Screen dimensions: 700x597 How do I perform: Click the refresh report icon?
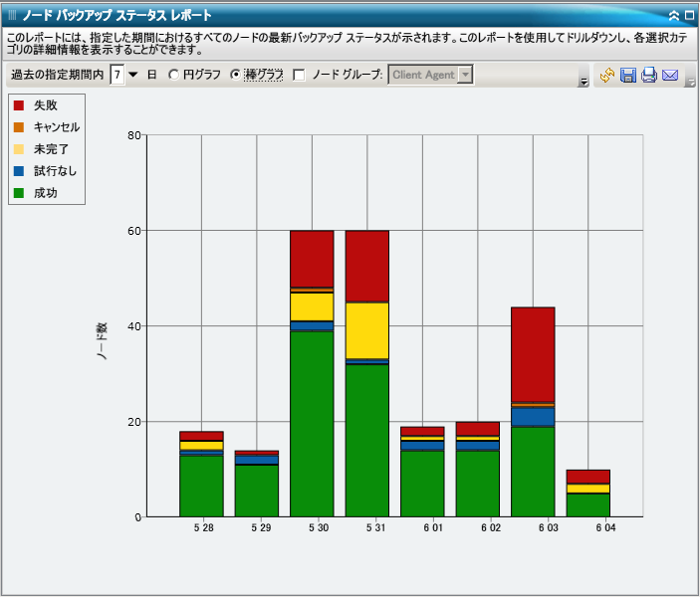[x=606, y=76]
